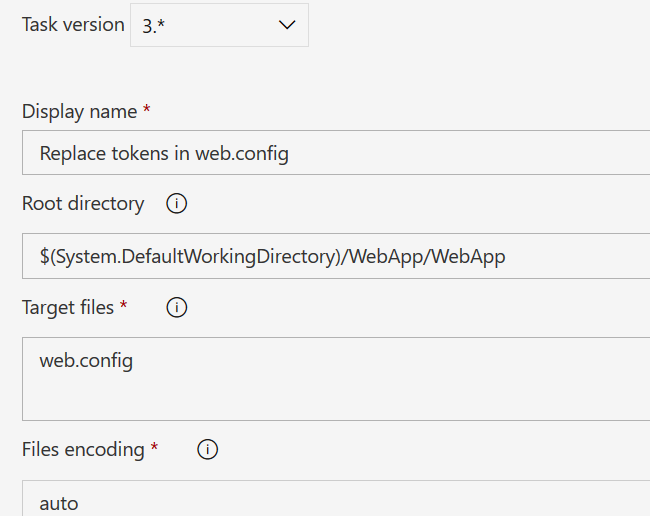Click the "Task version" label
The image size is (650, 516).
click(73, 25)
